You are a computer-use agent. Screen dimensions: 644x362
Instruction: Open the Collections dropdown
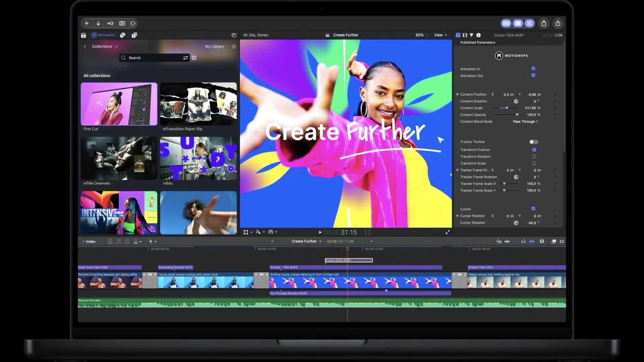pyautogui.click(x=105, y=47)
